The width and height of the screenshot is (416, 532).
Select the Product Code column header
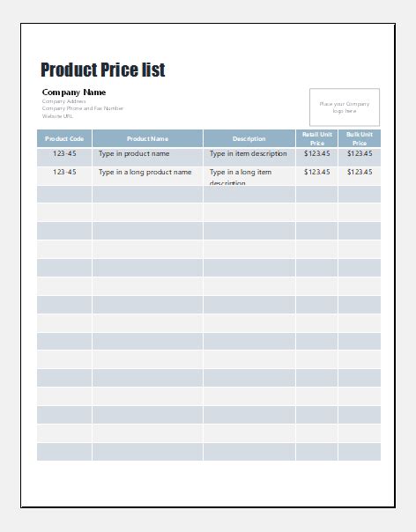64,138
